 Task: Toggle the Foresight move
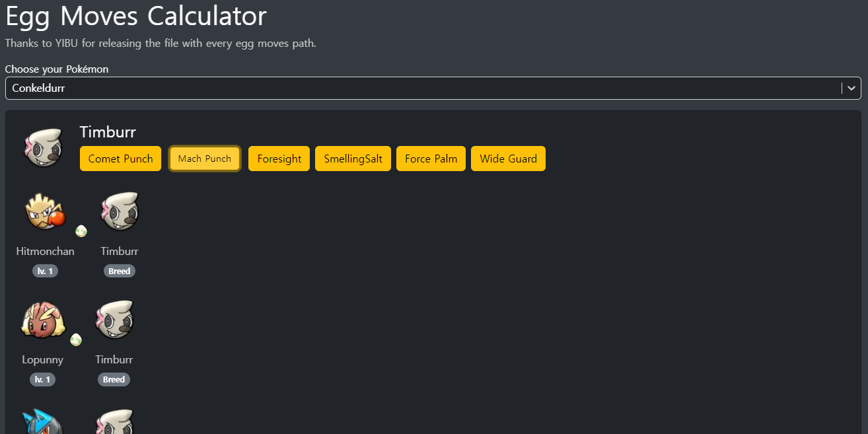pos(279,159)
